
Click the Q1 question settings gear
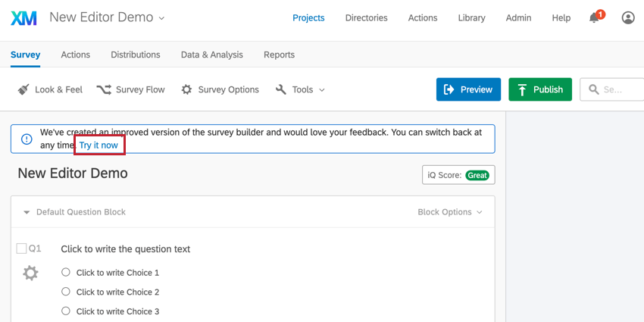pos(30,273)
